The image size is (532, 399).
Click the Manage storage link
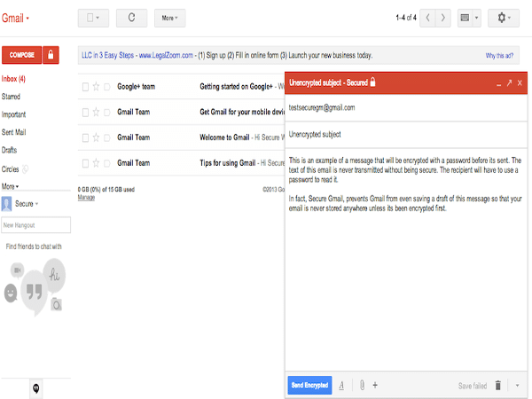[86, 197]
